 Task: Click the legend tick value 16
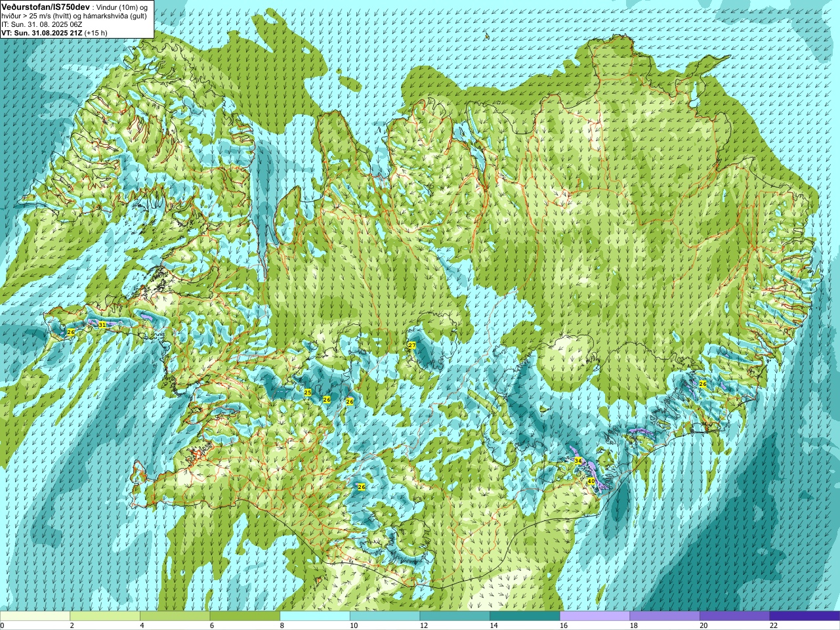(x=564, y=625)
